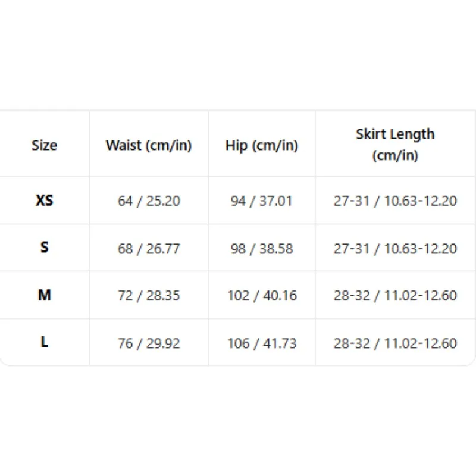Select the XS size row label
The width and height of the screenshot is (476, 476).
[44, 201]
